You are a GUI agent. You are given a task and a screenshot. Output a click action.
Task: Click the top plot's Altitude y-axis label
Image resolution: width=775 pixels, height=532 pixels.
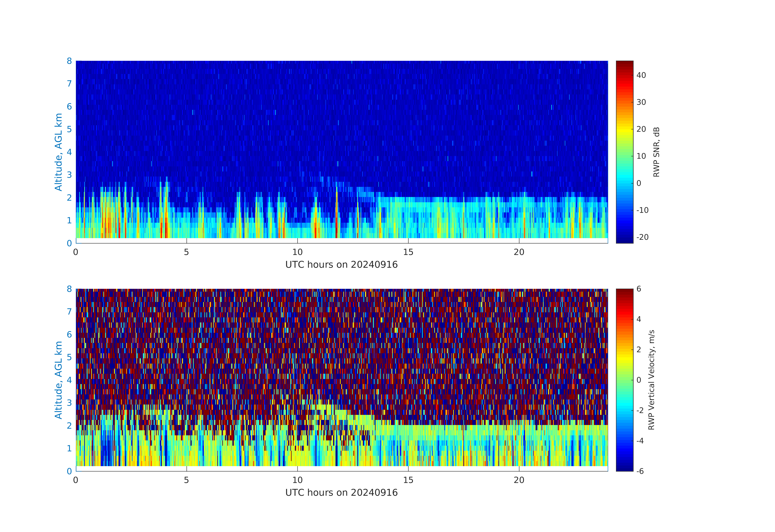(58, 152)
